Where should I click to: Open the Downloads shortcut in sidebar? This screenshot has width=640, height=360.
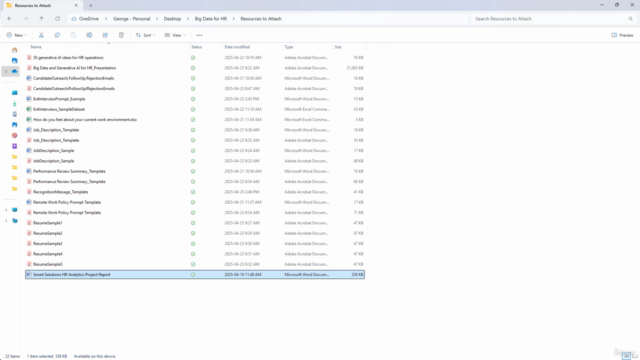coord(15,103)
